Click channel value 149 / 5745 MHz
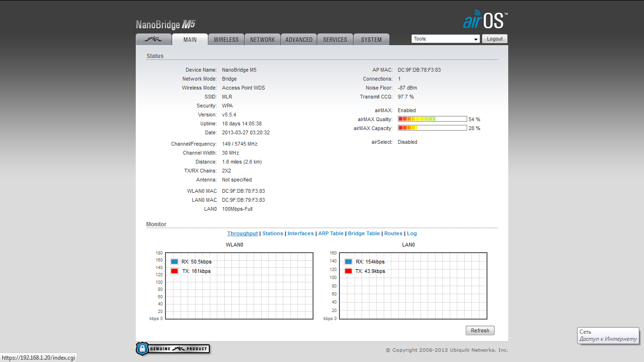 pyautogui.click(x=240, y=144)
